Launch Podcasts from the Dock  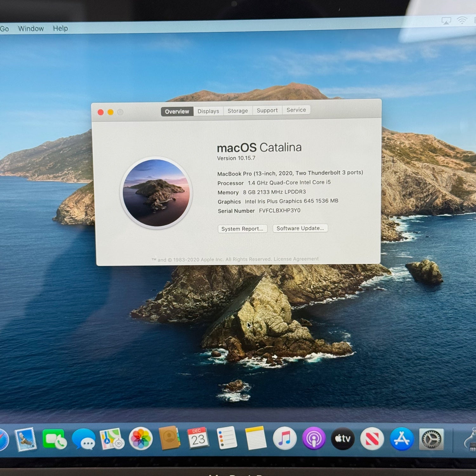tap(314, 439)
